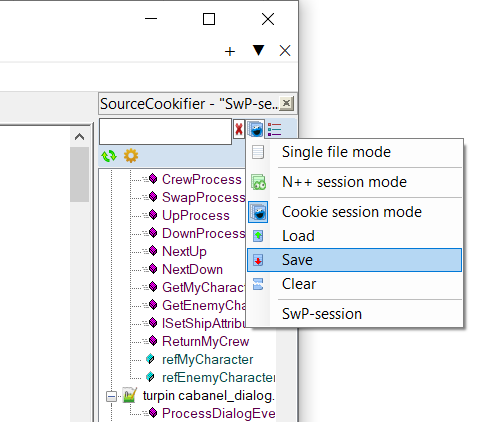Close the SourceCookifier panel
Screen dimensions: 501x422
(x=286, y=103)
